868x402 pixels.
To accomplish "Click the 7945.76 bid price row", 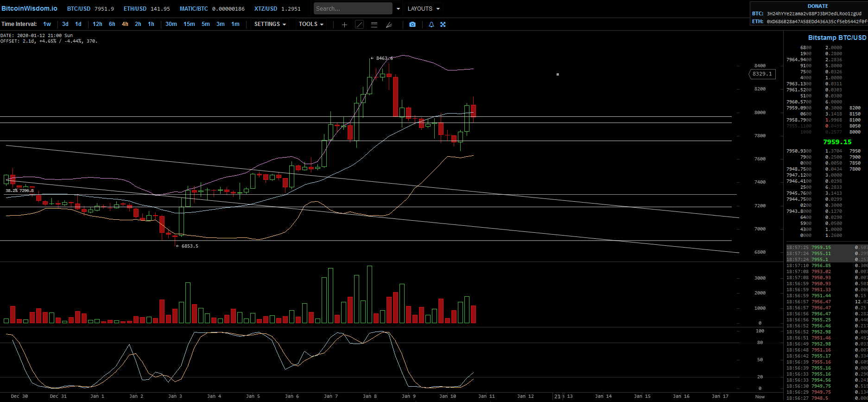I will coord(814,193).
